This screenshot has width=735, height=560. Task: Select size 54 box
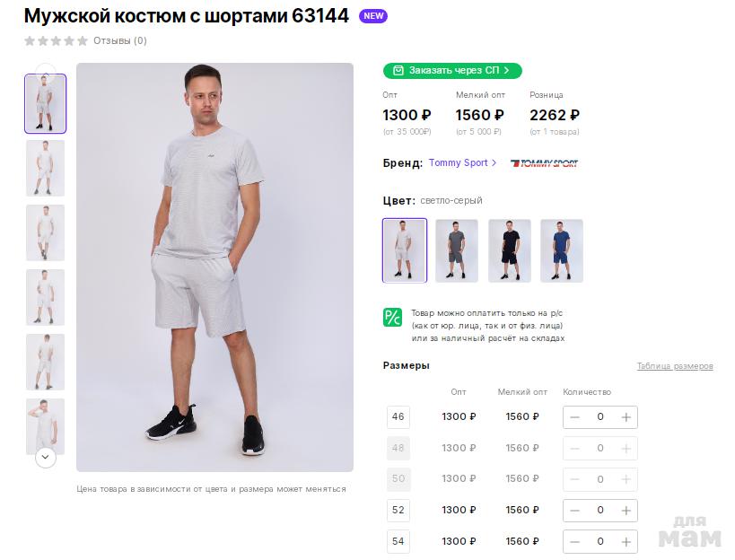(x=398, y=541)
